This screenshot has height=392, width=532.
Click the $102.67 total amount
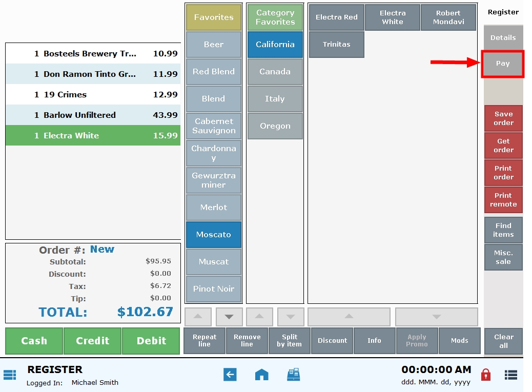point(145,312)
